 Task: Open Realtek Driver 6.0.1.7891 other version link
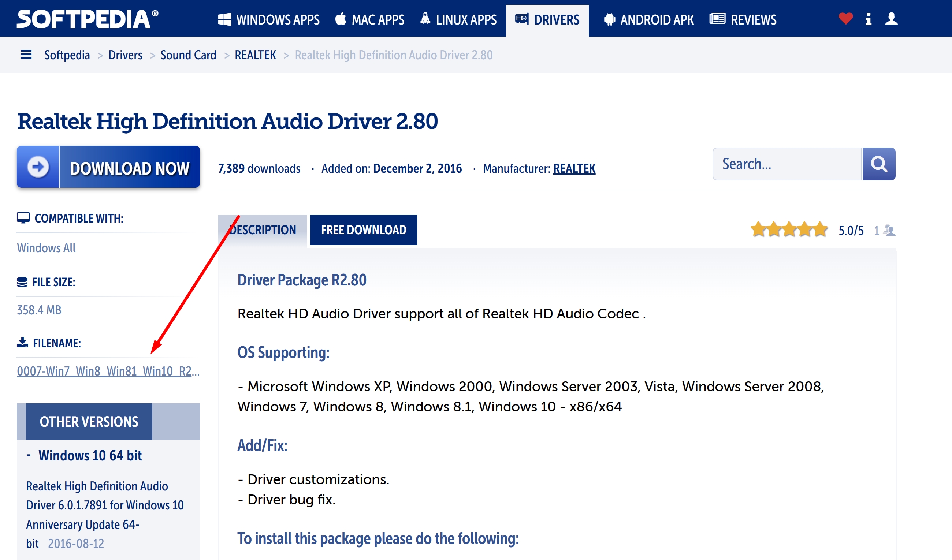105,505
